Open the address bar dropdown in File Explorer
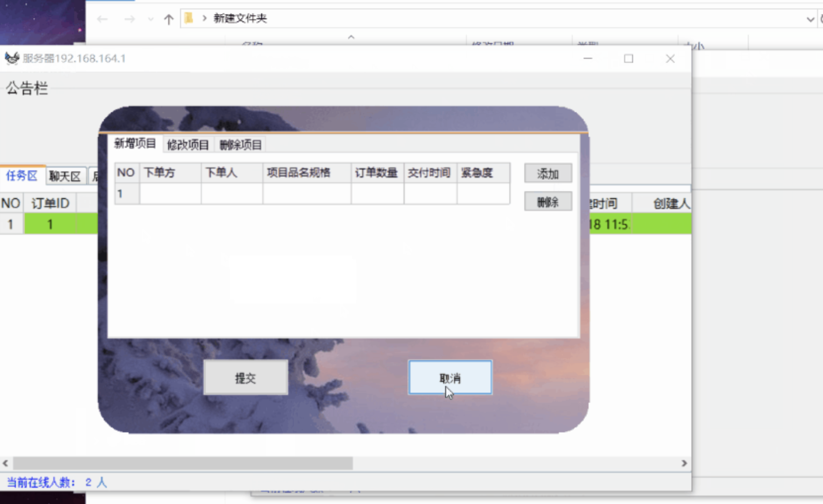The image size is (823, 504). (810, 20)
